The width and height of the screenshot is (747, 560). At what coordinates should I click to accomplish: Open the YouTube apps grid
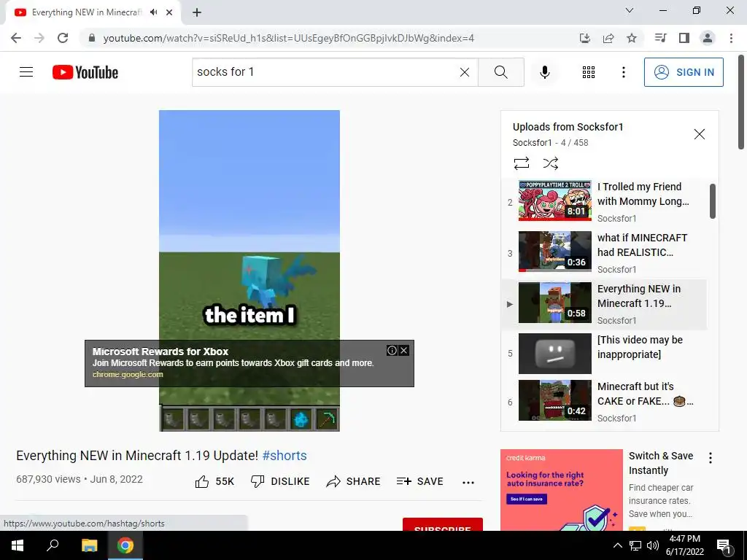tap(589, 72)
